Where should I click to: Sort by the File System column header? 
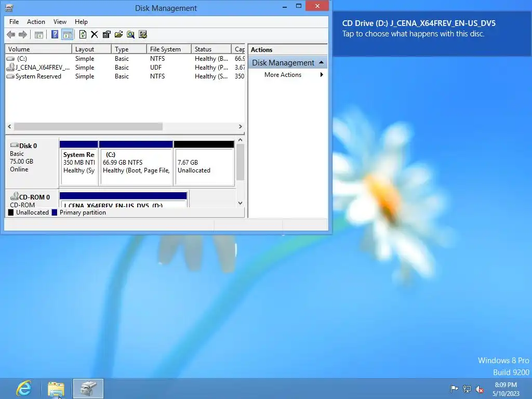[169, 49]
